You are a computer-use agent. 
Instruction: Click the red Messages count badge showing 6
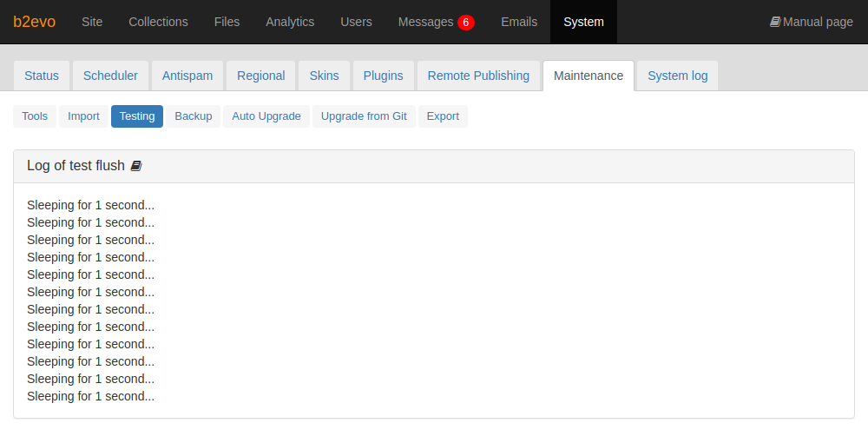(465, 23)
